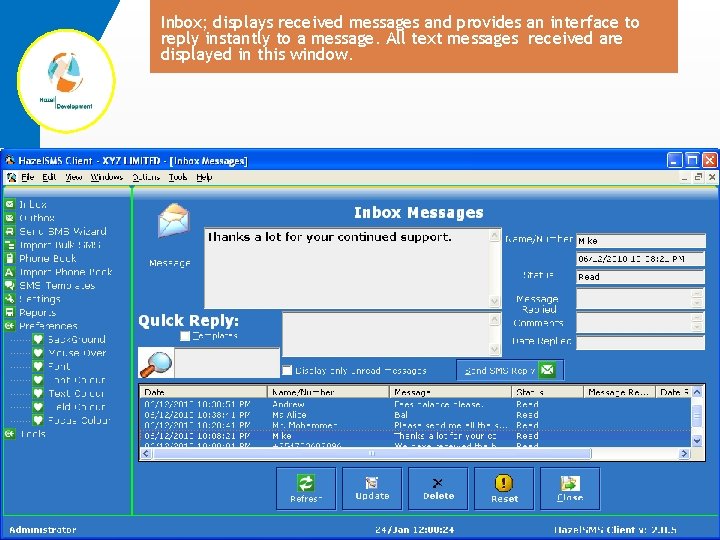
Task: Click the Name/Number field showing Mike
Action: pos(641,241)
